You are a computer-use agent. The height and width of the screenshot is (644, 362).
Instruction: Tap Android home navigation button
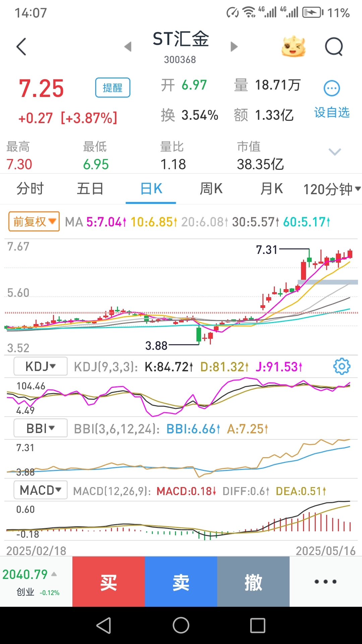pyautogui.click(x=181, y=626)
